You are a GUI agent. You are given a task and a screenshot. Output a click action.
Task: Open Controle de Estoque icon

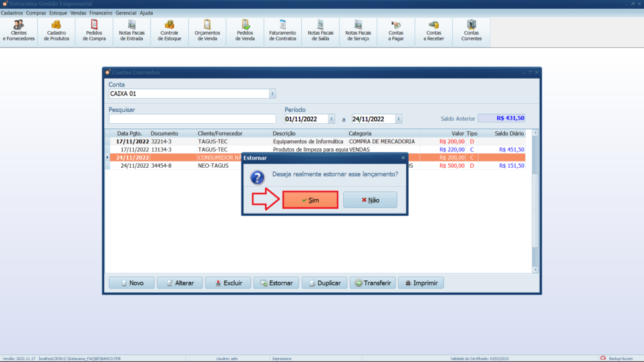click(x=169, y=30)
